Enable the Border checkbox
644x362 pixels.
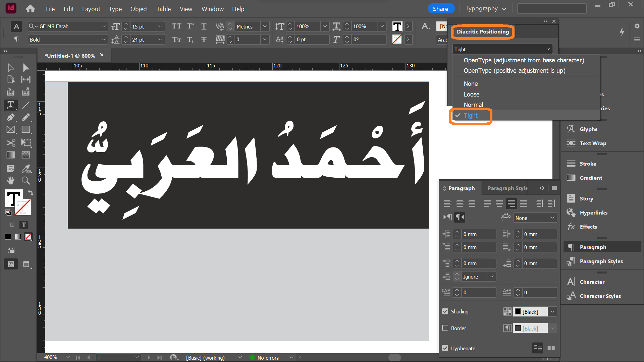click(445, 328)
